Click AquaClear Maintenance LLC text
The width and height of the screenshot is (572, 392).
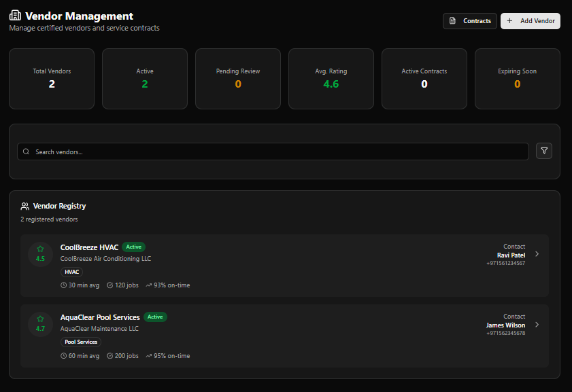pyautogui.click(x=99, y=329)
